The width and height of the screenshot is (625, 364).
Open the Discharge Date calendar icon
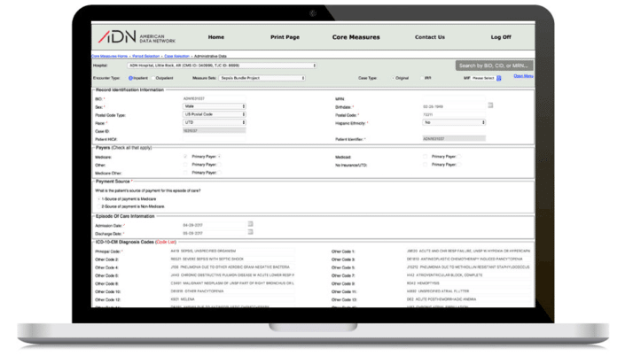[x=251, y=232]
